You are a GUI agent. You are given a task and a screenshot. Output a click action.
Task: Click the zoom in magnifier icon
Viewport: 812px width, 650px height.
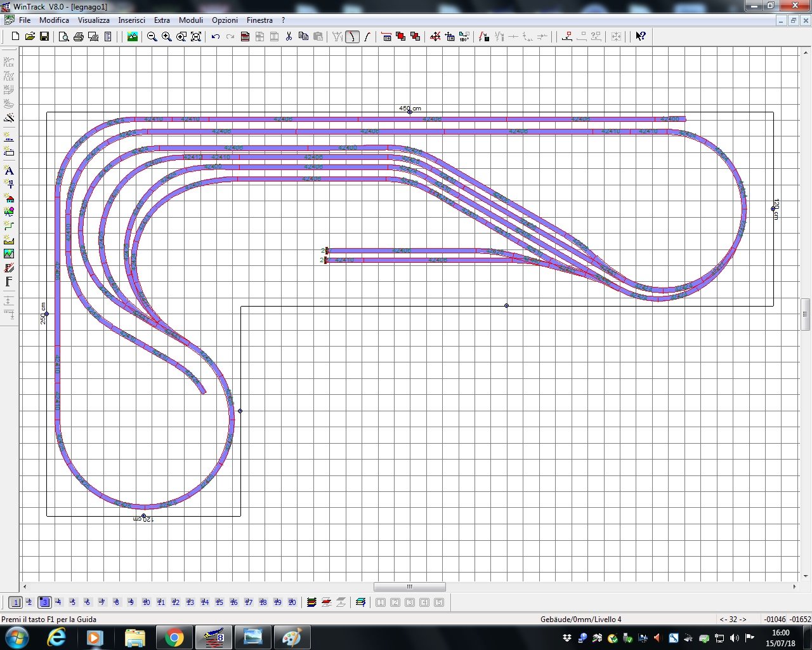pyautogui.click(x=167, y=37)
